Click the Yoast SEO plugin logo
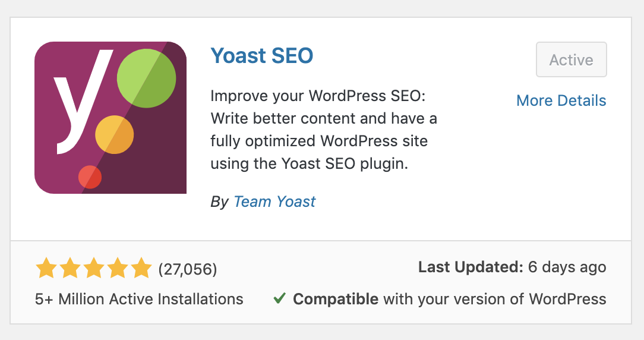 (x=111, y=118)
